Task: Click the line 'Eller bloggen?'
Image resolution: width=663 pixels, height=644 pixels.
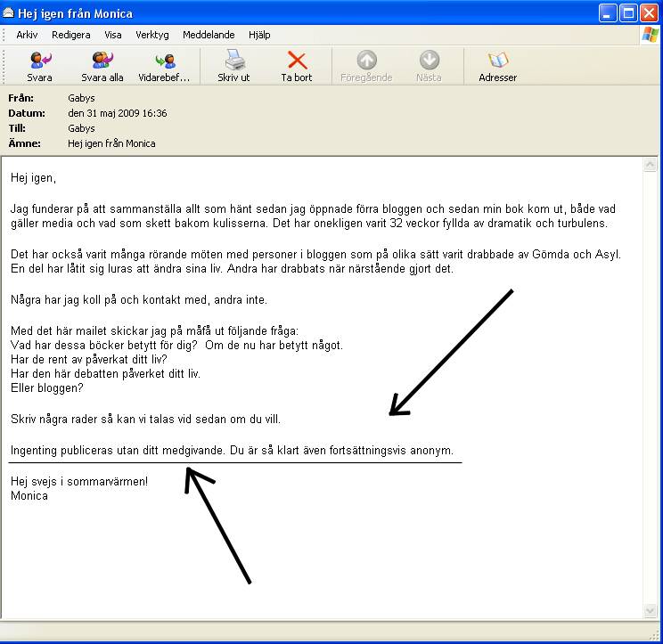Action: point(47,388)
